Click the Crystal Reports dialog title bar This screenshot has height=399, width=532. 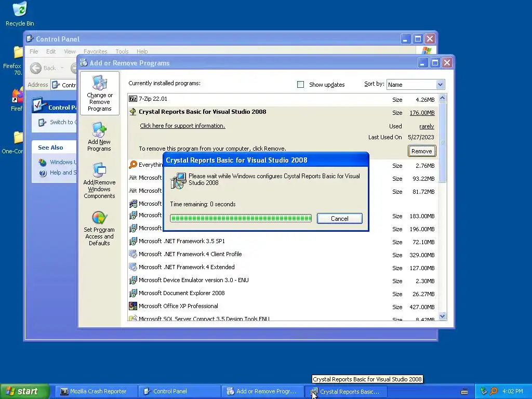click(x=265, y=160)
